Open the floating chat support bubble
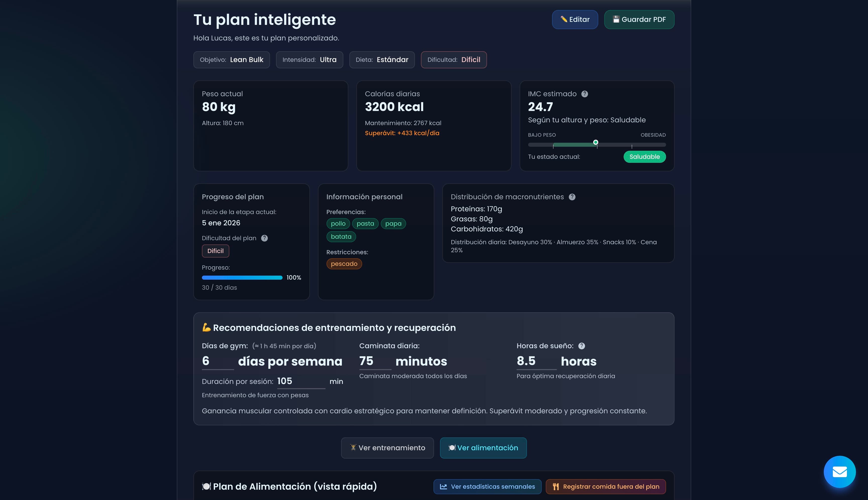The image size is (868, 500). tap(840, 472)
